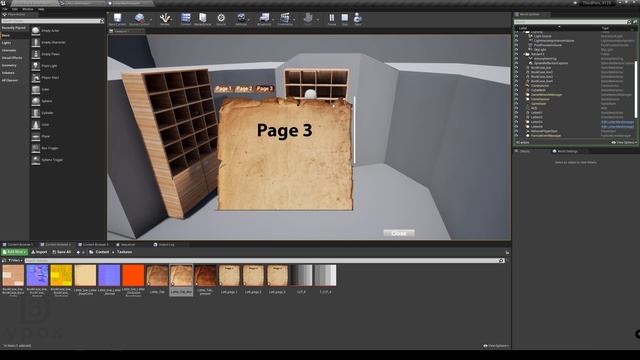Open the Edit menu

(15, 9)
